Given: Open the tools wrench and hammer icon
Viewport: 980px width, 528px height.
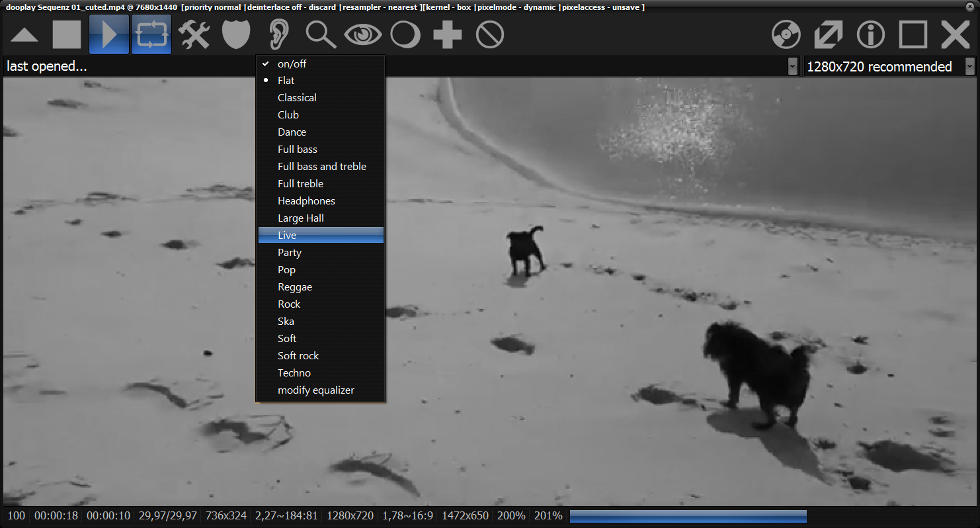Looking at the screenshot, I should pyautogui.click(x=194, y=34).
